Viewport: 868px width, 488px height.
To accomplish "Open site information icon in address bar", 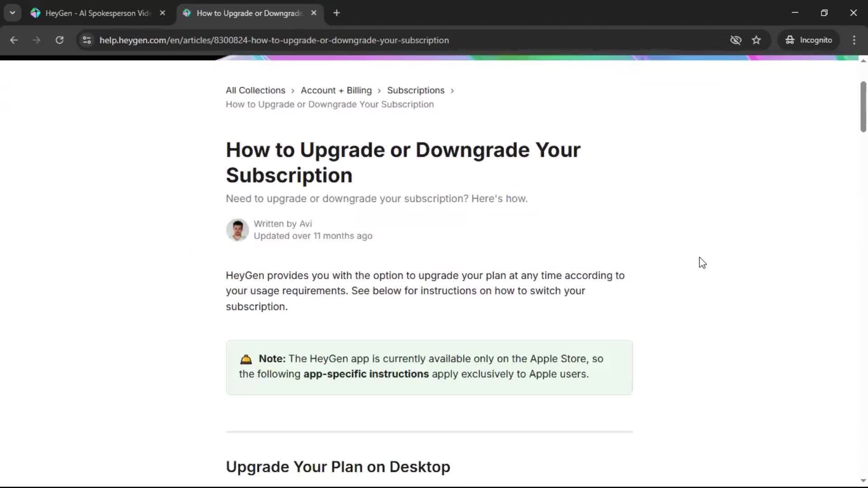I will point(87,40).
